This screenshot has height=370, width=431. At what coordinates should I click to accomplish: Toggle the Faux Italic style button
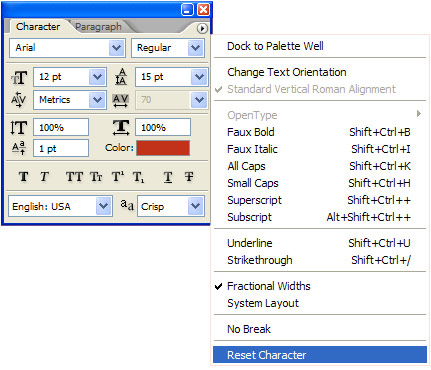44,177
